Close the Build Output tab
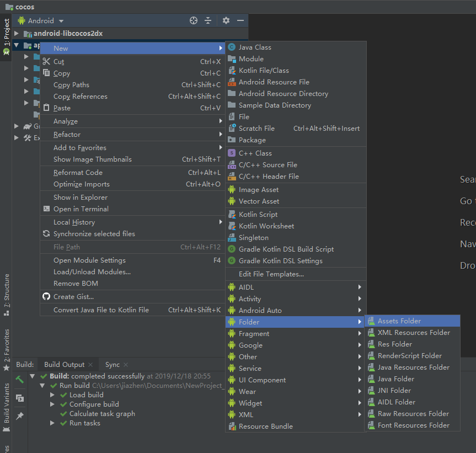 pos(90,365)
